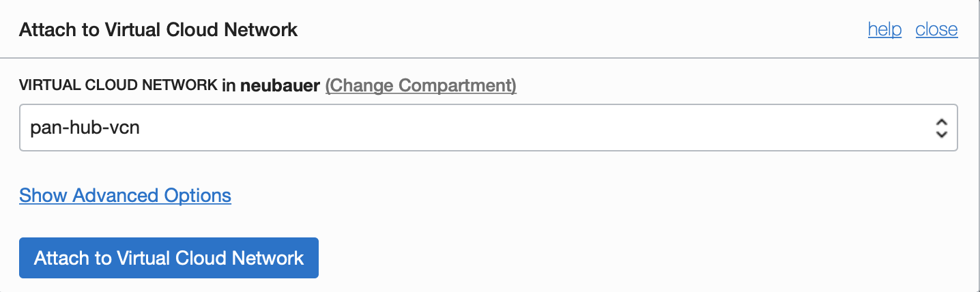The height and width of the screenshot is (292, 980).
Task: Reveal the advanced attachment options
Action: tap(125, 196)
